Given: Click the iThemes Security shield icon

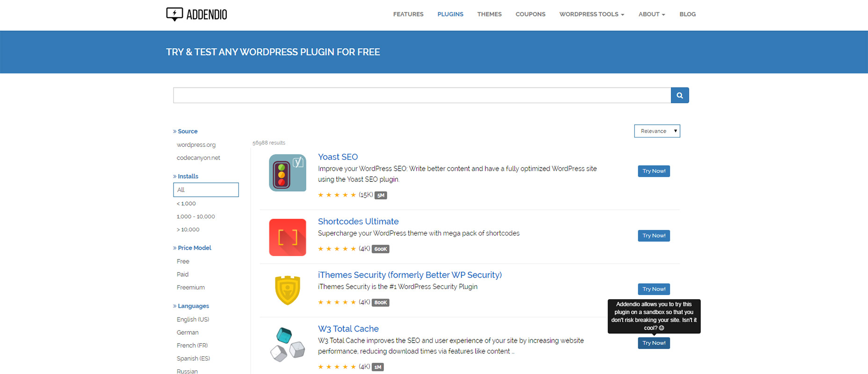Looking at the screenshot, I should coord(287,290).
